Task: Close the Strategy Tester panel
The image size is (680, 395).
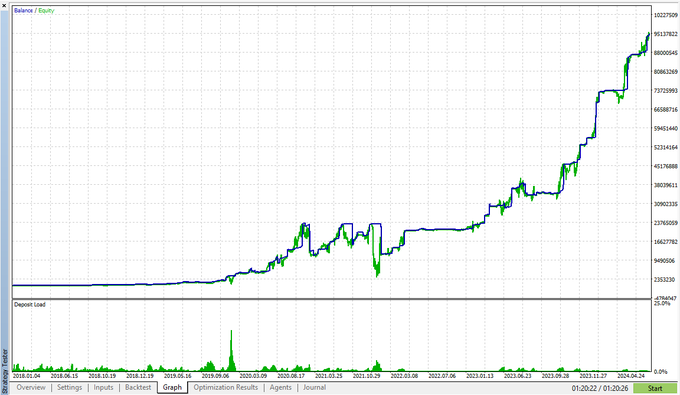Action: 4,5
